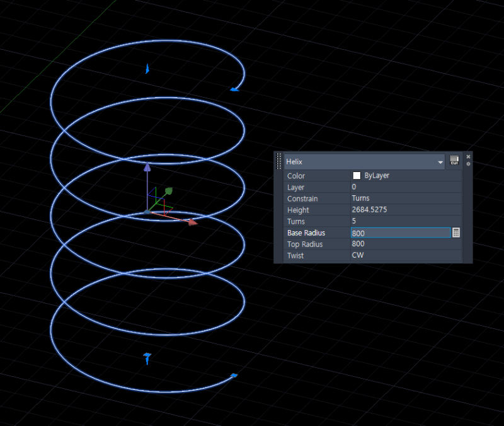Open the Quick Properties settings gear
The image size is (504, 426).
(468, 163)
